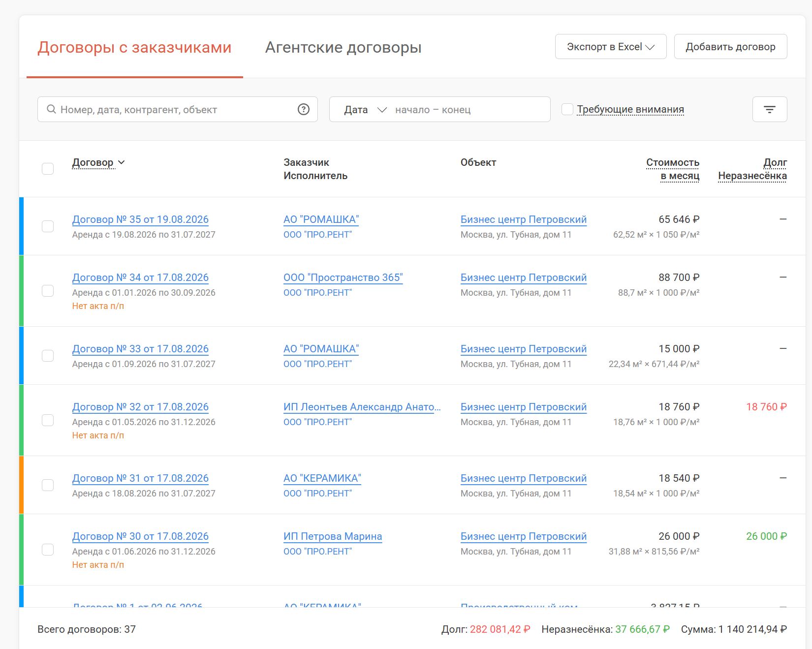Tick the checkbox for Договор № 31
The width and height of the screenshot is (812, 649).
48,485
